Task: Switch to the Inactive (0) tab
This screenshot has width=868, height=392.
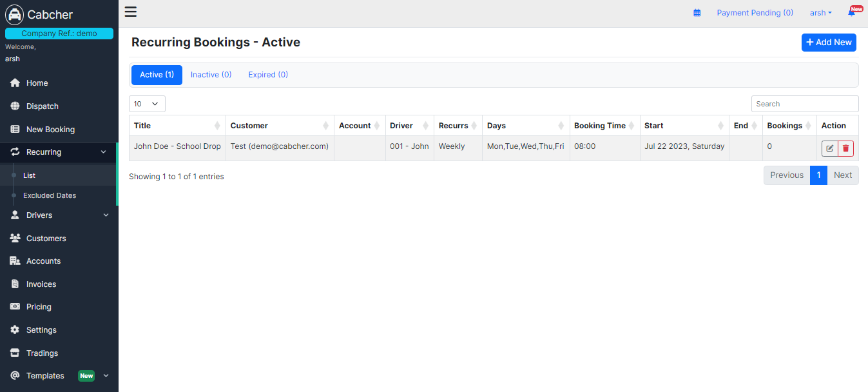Action: click(211, 75)
